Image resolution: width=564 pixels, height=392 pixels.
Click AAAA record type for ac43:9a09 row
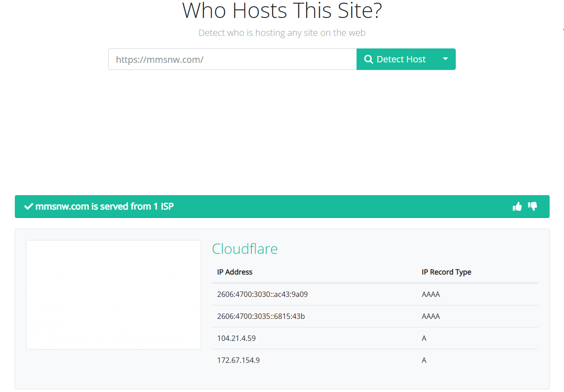pyautogui.click(x=431, y=295)
